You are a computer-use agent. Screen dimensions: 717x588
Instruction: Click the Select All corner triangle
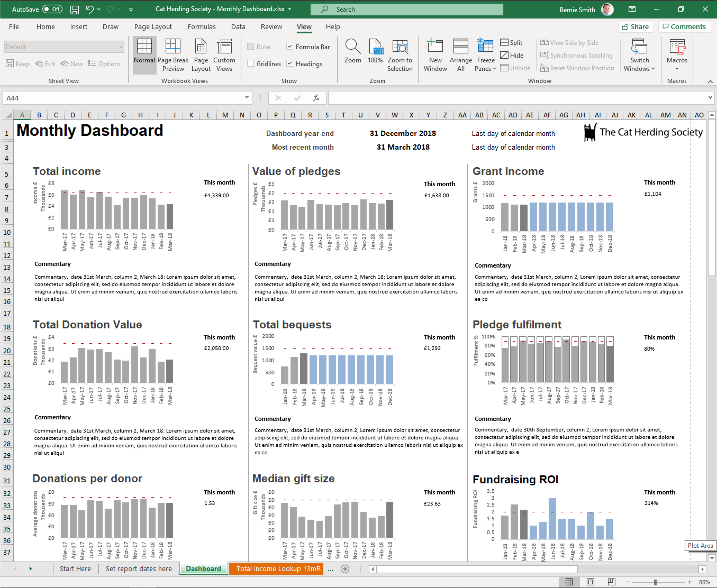point(9,115)
